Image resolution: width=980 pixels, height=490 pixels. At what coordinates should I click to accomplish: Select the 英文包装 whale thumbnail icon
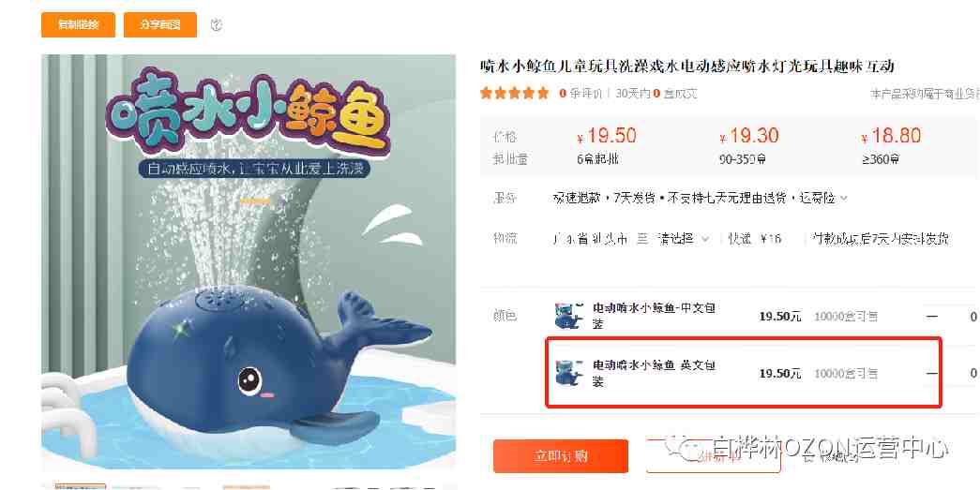coord(568,373)
